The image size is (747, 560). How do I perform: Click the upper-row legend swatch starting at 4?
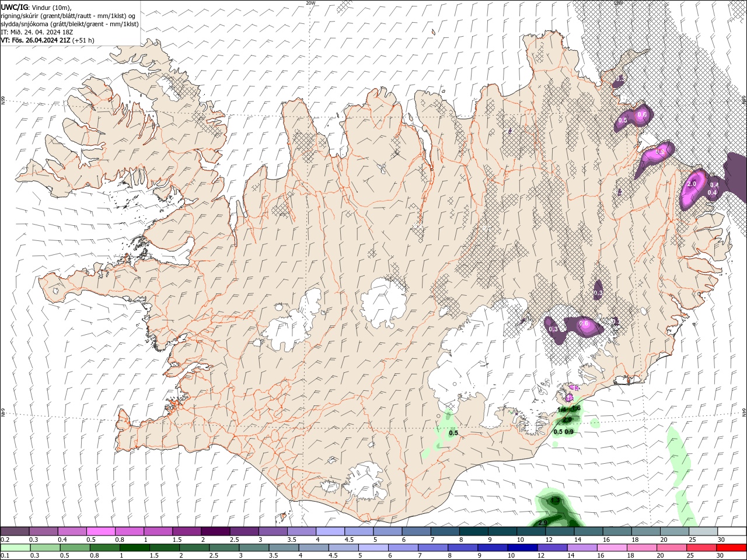click(x=330, y=531)
